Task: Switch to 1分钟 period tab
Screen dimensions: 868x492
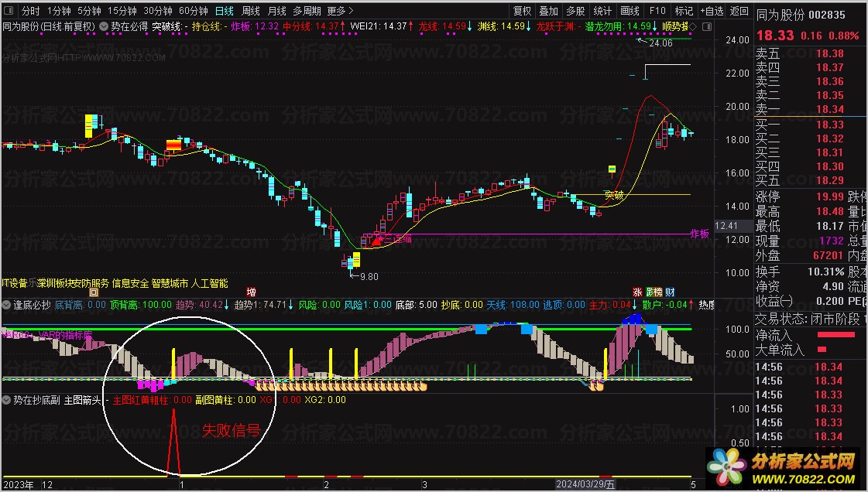Action: coord(59,11)
